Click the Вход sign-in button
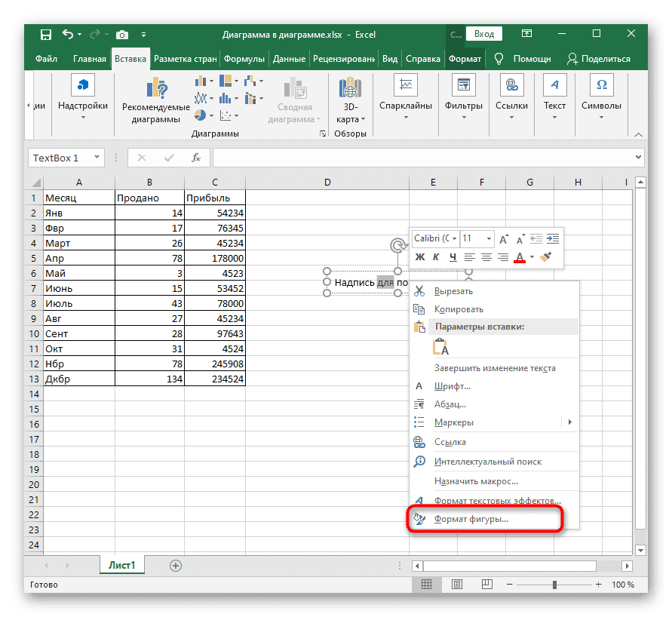This screenshot has width=672, height=617. tap(484, 34)
